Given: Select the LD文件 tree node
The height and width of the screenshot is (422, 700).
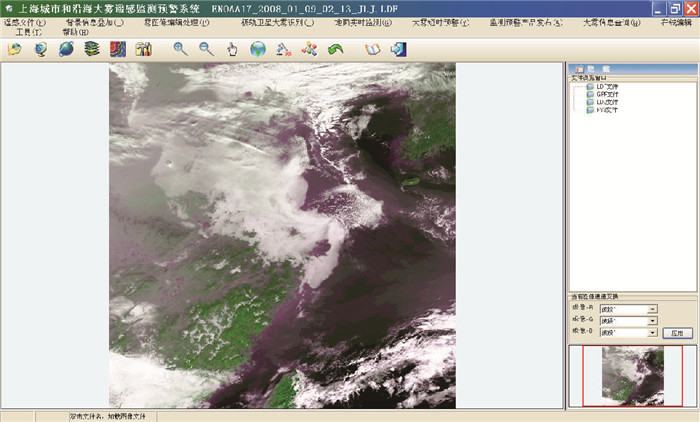Looking at the screenshot, I should point(608,86).
